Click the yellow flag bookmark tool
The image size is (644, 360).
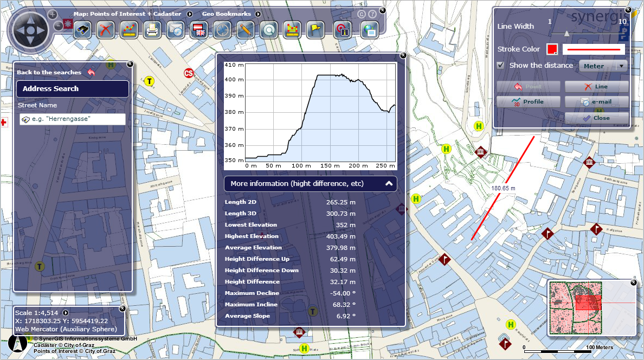pyautogui.click(x=315, y=30)
